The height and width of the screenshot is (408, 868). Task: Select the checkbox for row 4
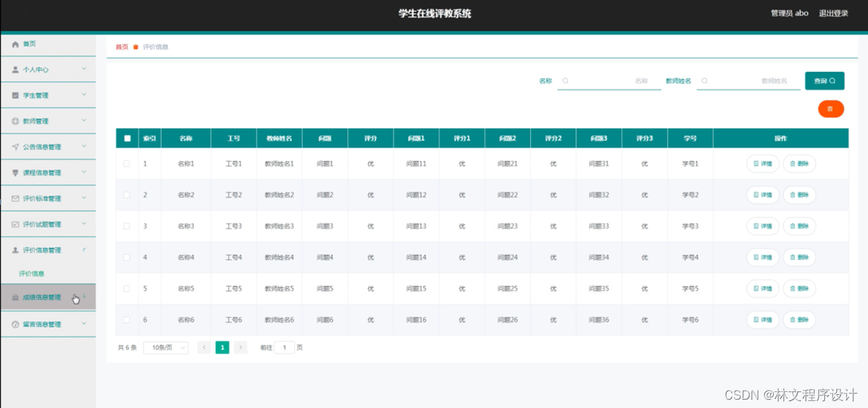(126, 257)
